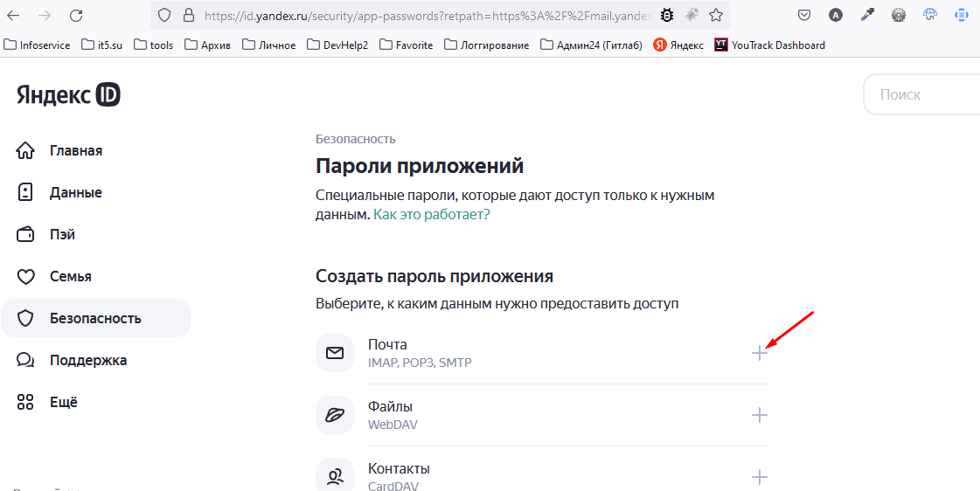The image size is (980, 491).
Task: Open the Infoservice bookmarks folder
Action: (x=37, y=45)
